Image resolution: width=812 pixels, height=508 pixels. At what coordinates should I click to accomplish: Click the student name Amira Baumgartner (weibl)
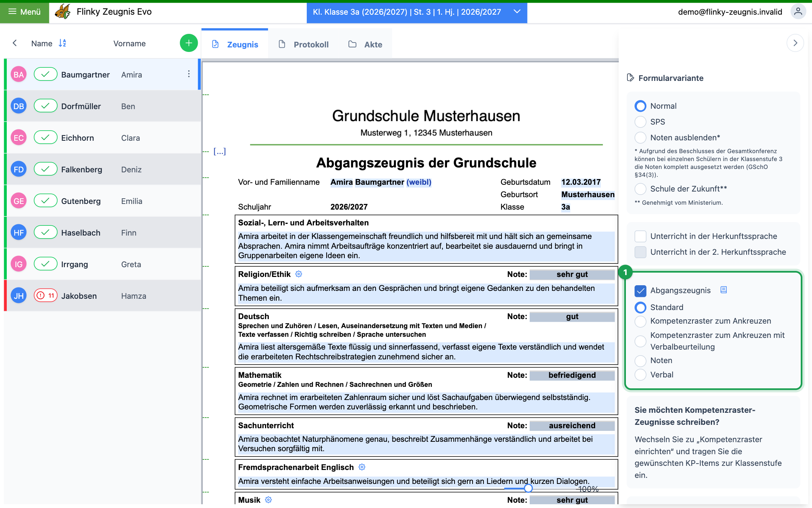381,182
